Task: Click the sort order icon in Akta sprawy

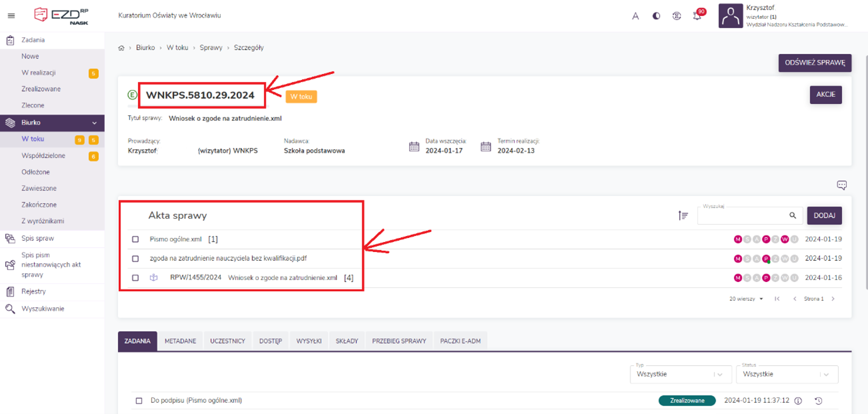Action: pyautogui.click(x=683, y=215)
